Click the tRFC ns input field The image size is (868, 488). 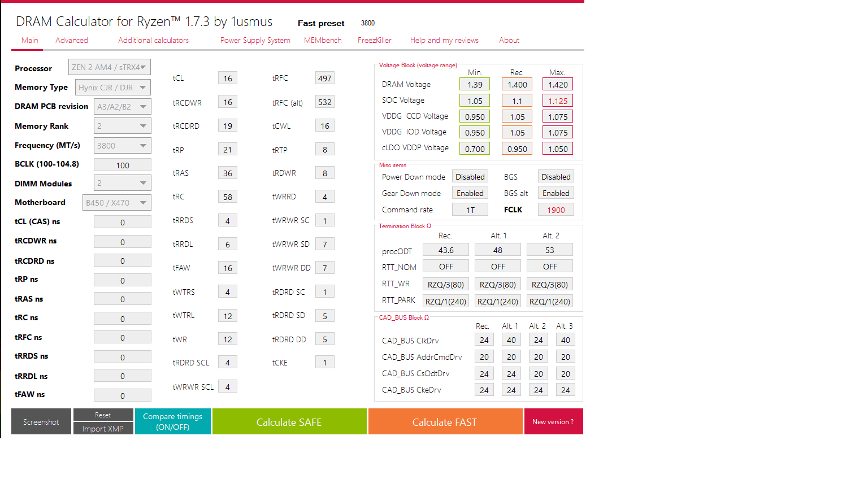coord(123,337)
